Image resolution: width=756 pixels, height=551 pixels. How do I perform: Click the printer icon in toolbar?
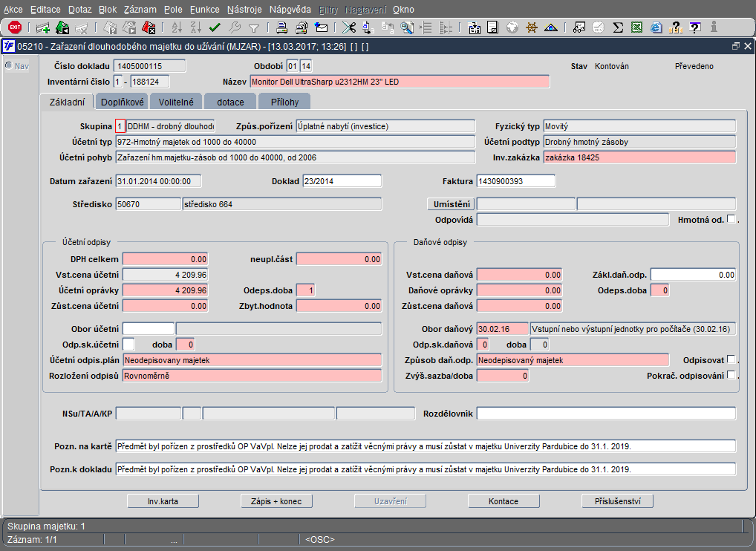pos(282,28)
